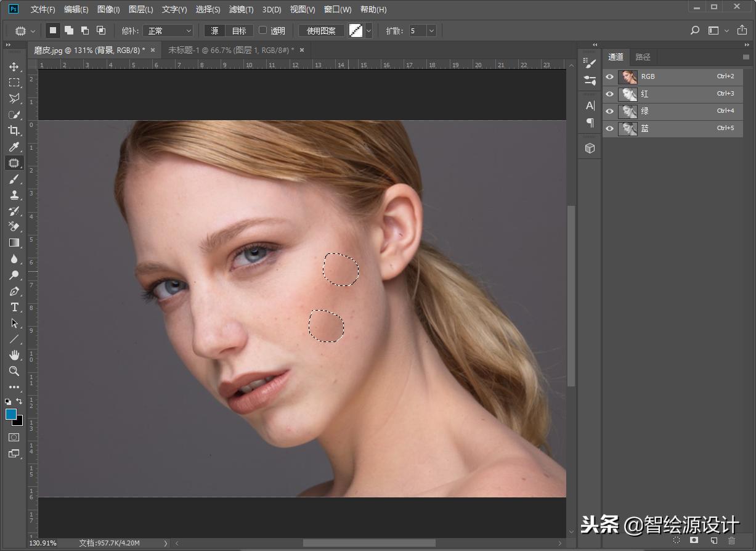Open the 修补 mode dropdown

tap(168, 31)
